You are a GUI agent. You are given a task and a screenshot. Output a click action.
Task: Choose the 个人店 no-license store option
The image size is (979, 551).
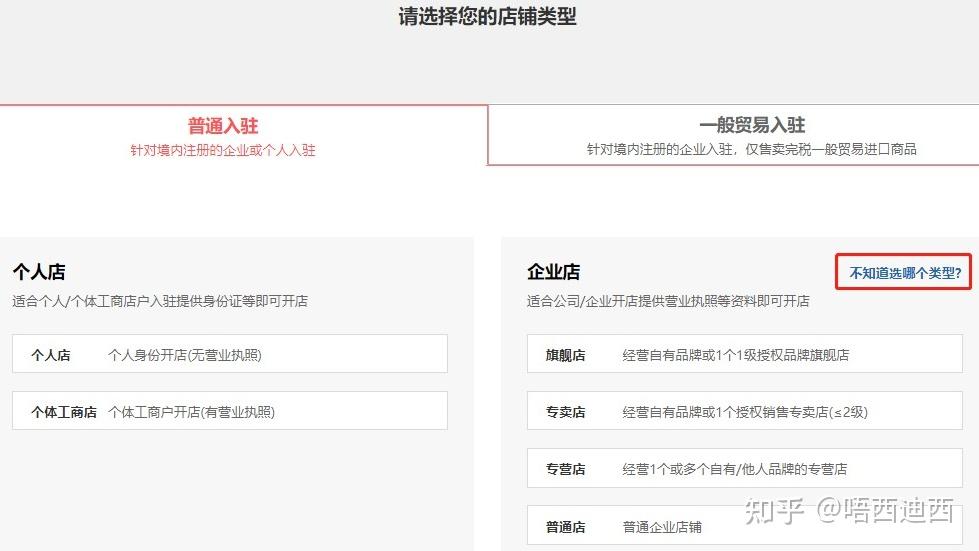coord(230,354)
